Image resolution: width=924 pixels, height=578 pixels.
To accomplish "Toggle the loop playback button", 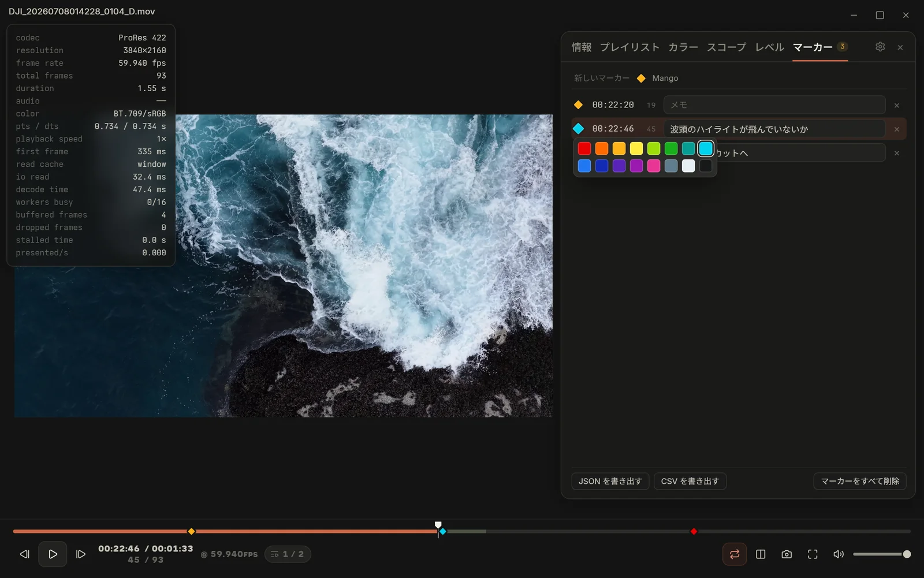I will click(735, 554).
